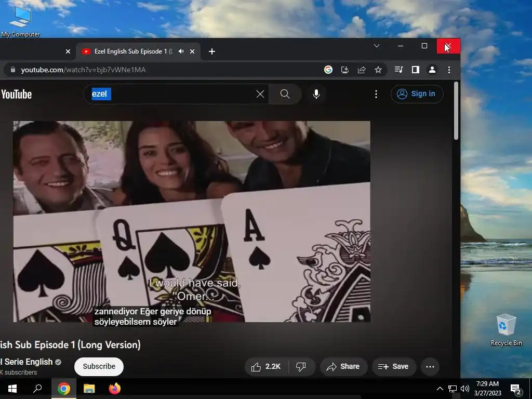The width and height of the screenshot is (532, 399).
Task: Open the media controls icon
Action: [x=398, y=70]
